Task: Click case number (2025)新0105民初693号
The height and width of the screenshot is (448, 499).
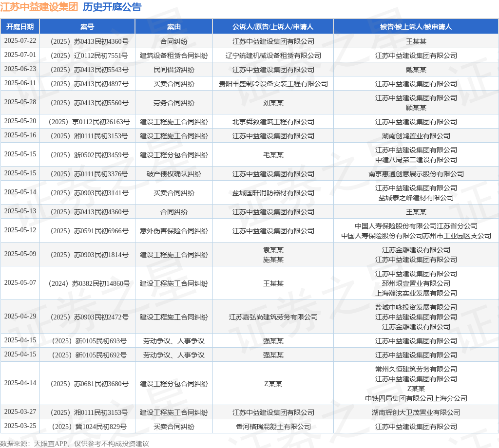Action: [89, 341]
